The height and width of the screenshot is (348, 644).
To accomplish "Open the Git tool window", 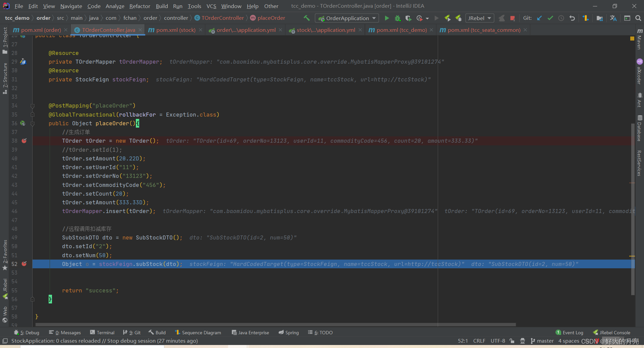I will (x=132, y=333).
